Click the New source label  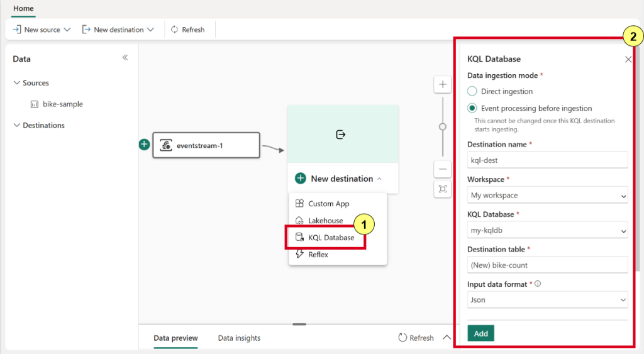pyautogui.click(x=42, y=30)
